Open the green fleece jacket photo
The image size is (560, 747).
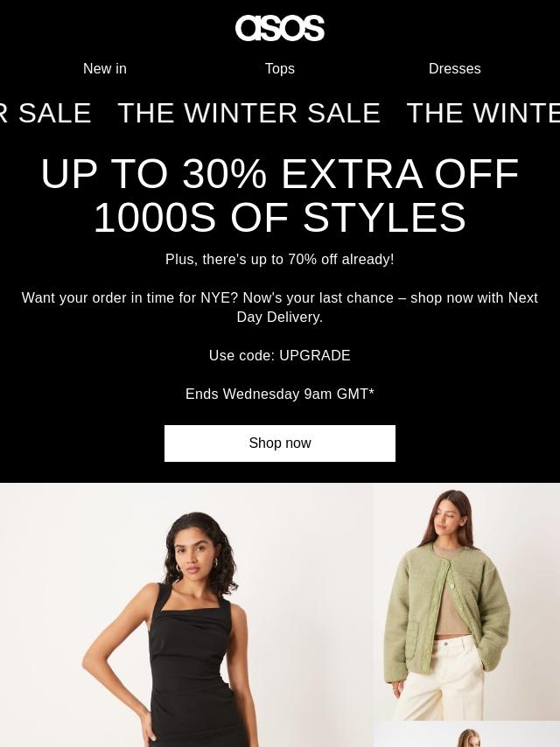466,601
